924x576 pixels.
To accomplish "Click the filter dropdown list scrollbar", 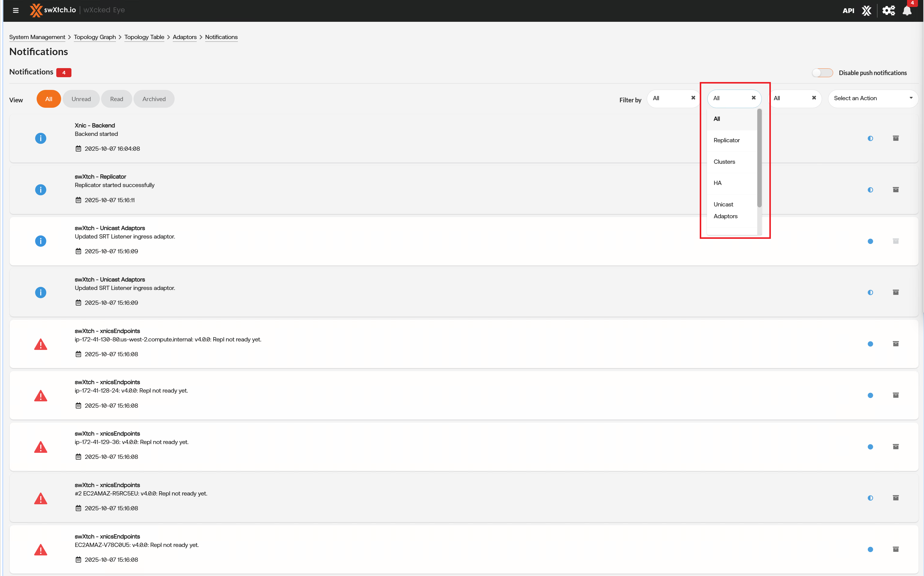I will [759, 158].
